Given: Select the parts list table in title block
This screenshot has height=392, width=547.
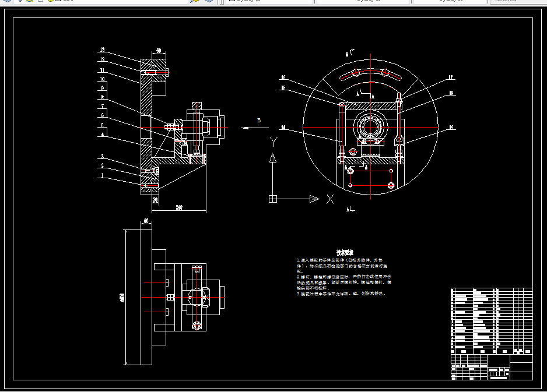Looking at the screenshot, I should [492, 321].
